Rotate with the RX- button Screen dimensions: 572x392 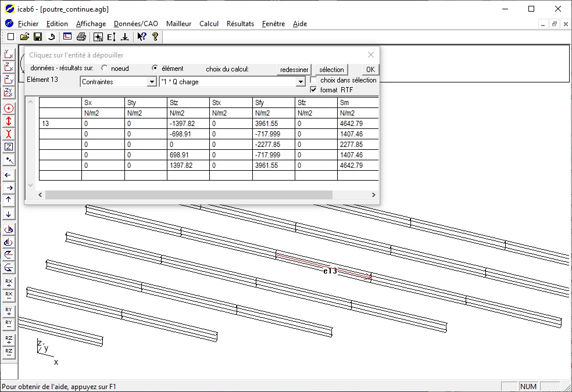pyautogui.click(x=9, y=296)
